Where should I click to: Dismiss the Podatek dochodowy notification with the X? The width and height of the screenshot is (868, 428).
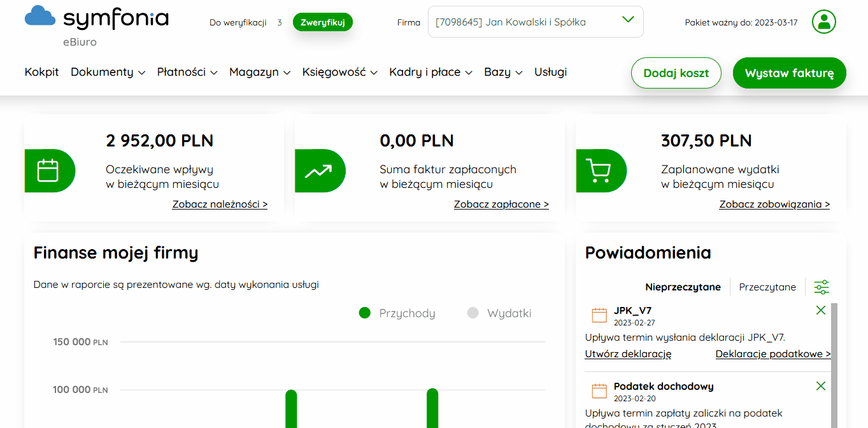coord(820,386)
